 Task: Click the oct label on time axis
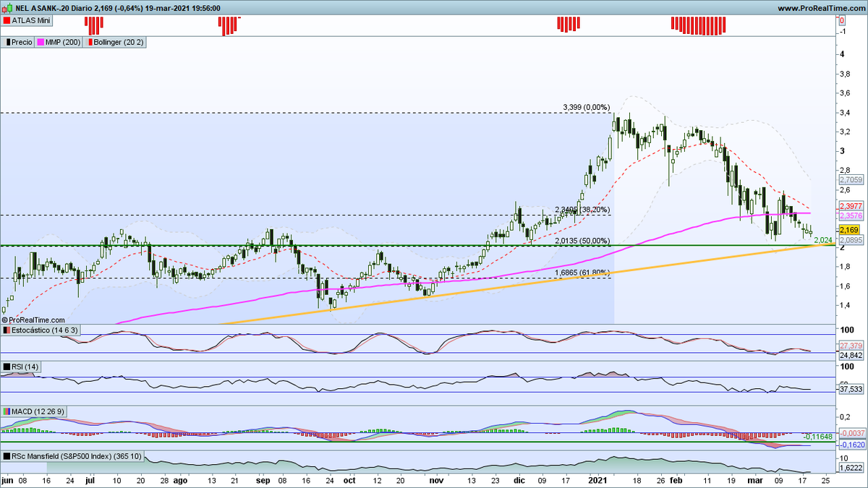tap(349, 479)
